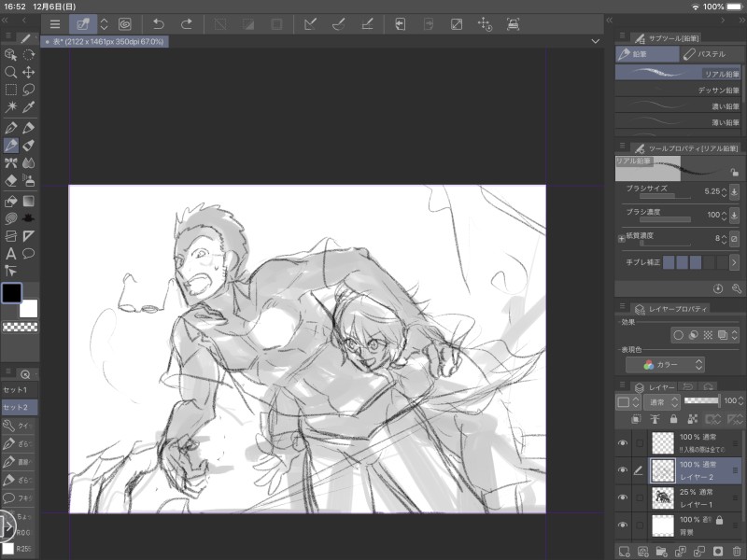This screenshot has width=747, height=560.
Task: Select the Pen tool
Action: coord(10,128)
